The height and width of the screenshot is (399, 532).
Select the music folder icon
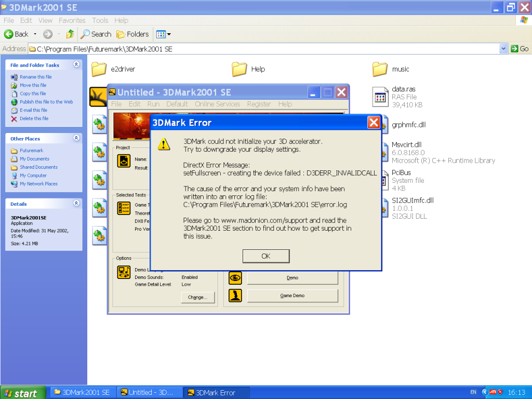[x=380, y=69]
